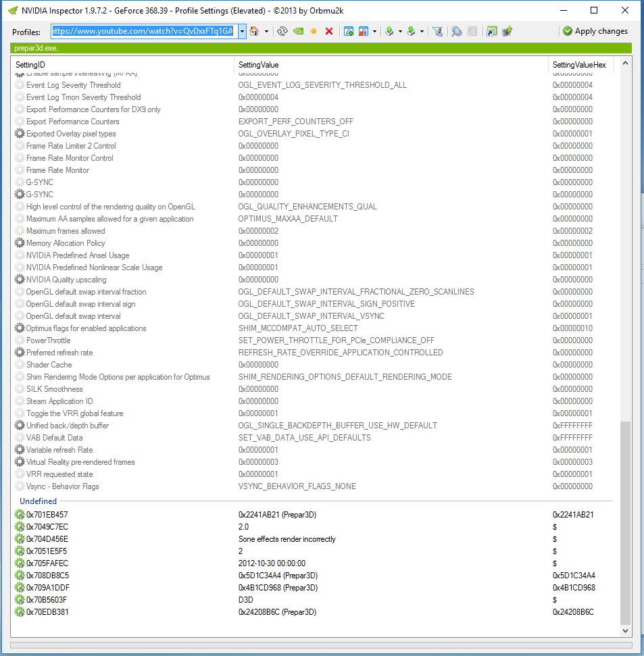The height and width of the screenshot is (656, 644).
Task: Click the create desktop shortcut icon
Action: click(492, 31)
